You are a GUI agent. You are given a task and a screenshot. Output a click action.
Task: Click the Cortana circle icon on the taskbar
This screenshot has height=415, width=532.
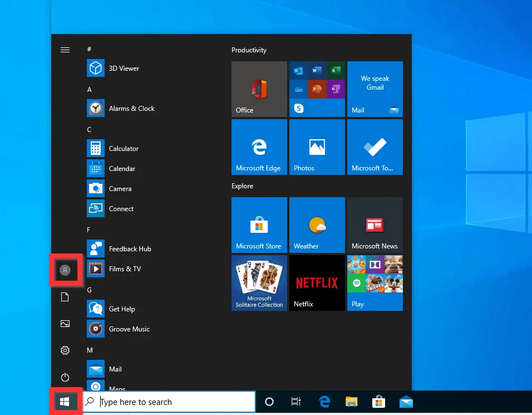click(269, 401)
